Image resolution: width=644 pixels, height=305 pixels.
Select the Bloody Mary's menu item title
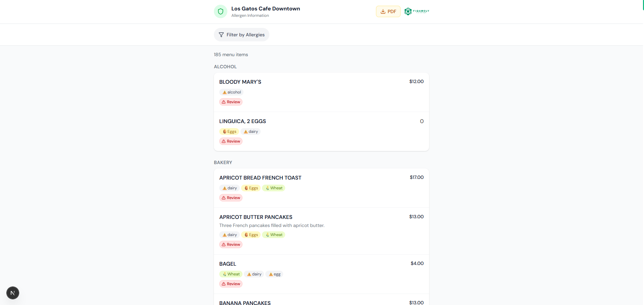(x=240, y=82)
